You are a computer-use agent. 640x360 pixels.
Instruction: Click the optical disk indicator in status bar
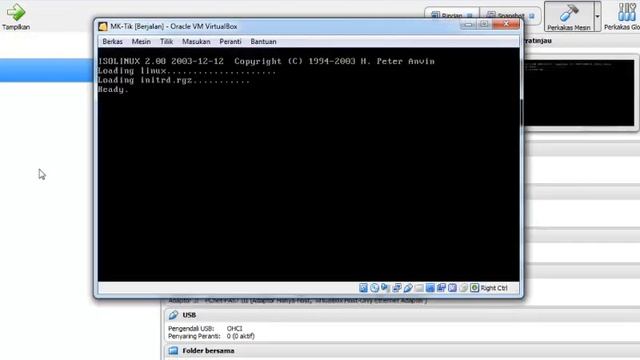pyautogui.click(x=374, y=288)
